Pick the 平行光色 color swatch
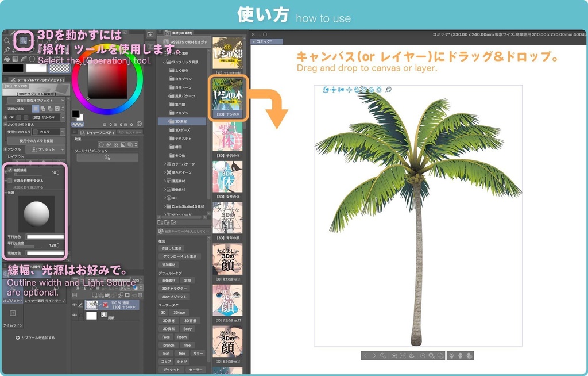The image size is (588, 376). pos(45,236)
